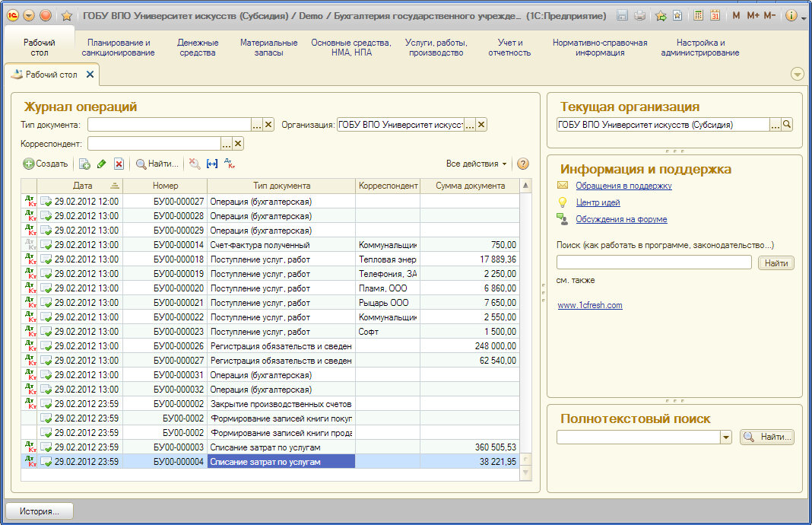Click the Центр идей lightbulb icon
The image size is (812, 525).
[x=563, y=202]
